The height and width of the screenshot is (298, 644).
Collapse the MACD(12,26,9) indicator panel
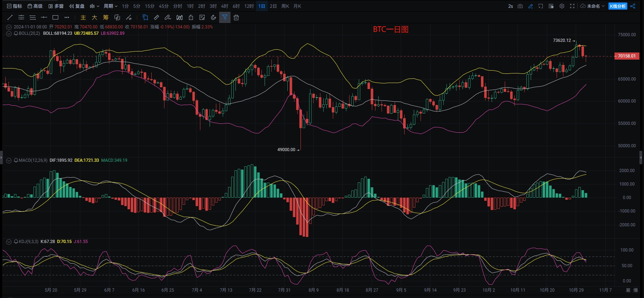pyautogui.click(x=9, y=160)
